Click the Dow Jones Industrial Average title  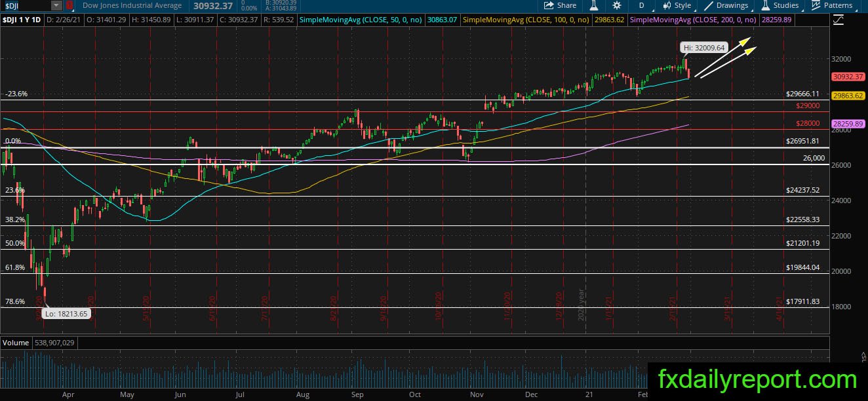(x=132, y=6)
